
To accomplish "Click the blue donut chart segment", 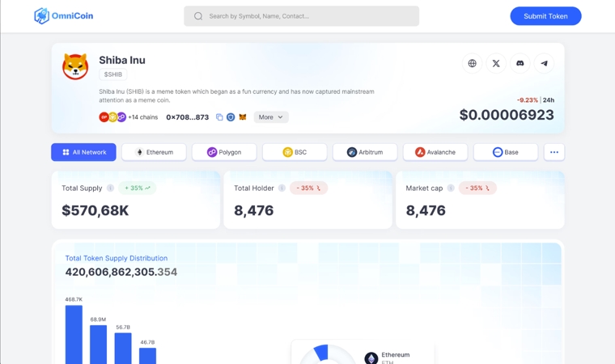I will [321, 353].
